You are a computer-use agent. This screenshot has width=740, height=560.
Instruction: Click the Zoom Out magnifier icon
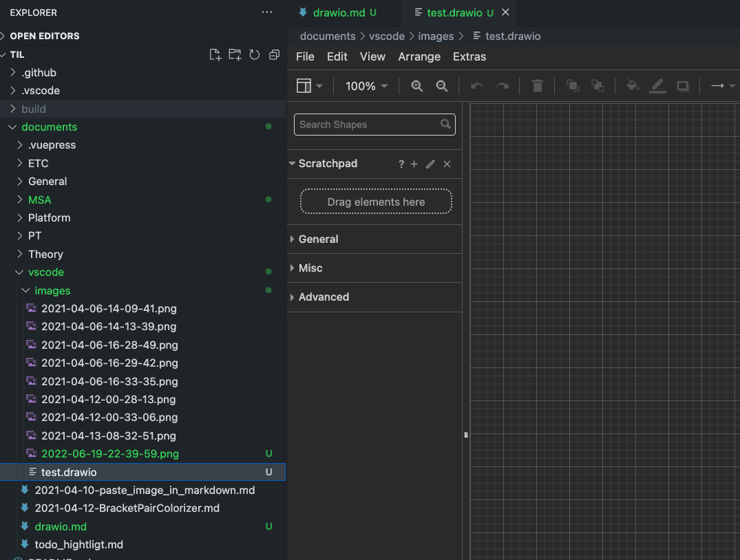pos(442,86)
